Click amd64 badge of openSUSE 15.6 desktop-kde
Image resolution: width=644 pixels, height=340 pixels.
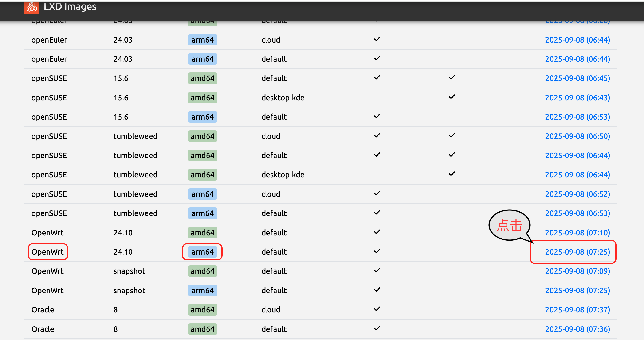pyautogui.click(x=202, y=97)
